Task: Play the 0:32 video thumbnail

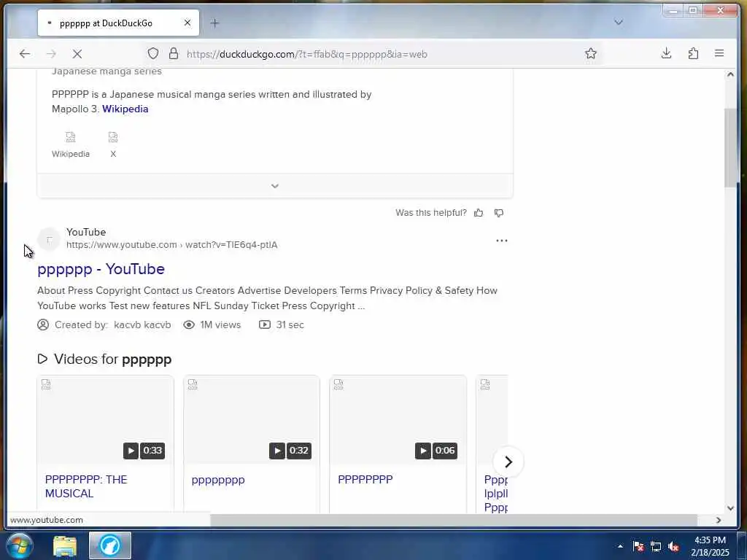Action: tap(252, 420)
